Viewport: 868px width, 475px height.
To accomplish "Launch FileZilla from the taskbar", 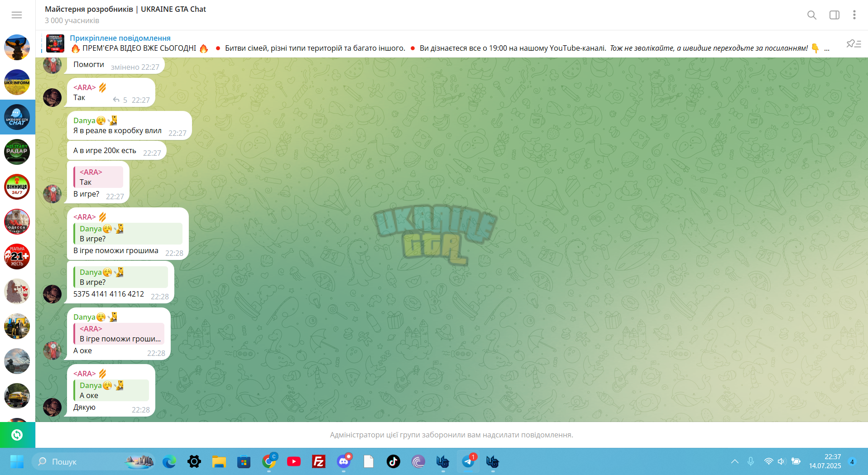I will click(x=319, y=461).
